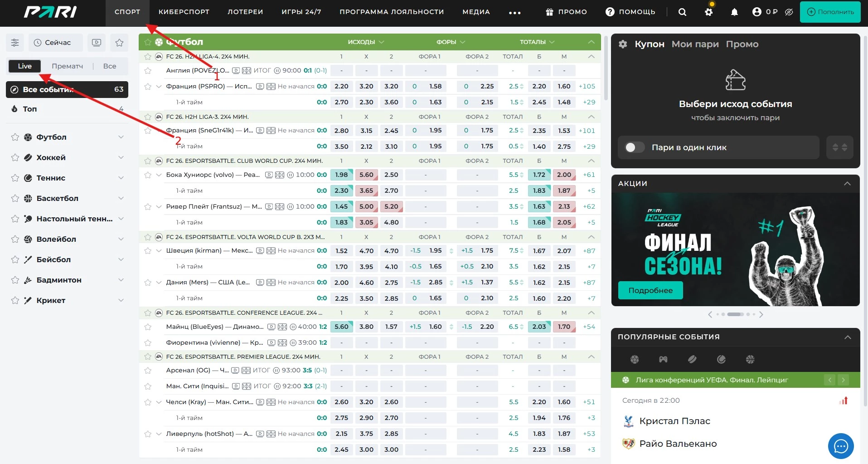Select Все события in sidebar
Viewport: 868px width, 464px height.
(x=67, y=90)
